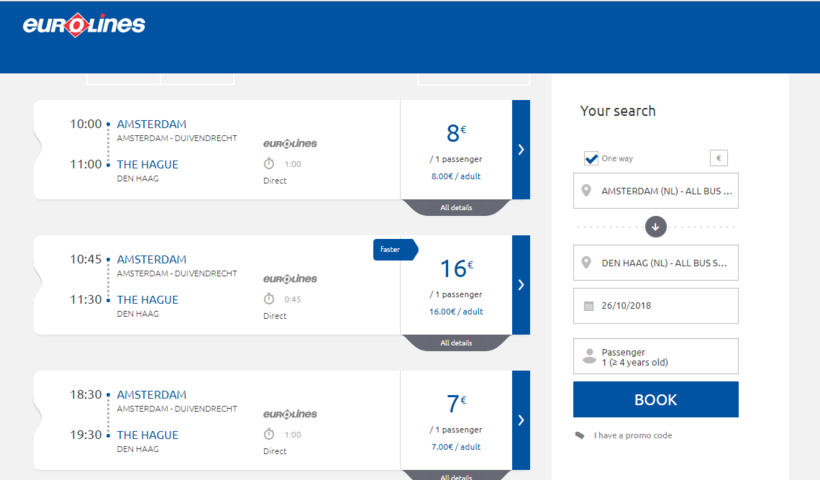This screenshot has height=480, width=820.
Task: Expand All details for 16€ trip
Action: (x=456, y=343)
